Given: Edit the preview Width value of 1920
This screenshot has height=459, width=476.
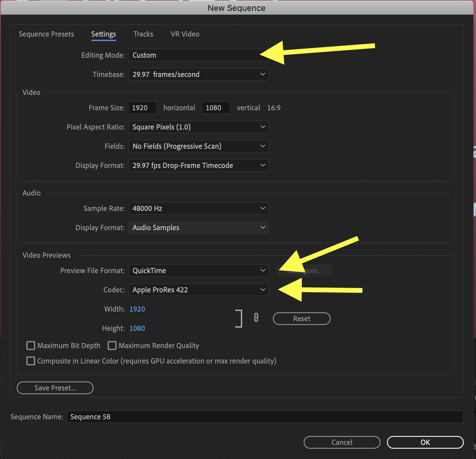Looking at the screenshot, I should tap(137, 309).
